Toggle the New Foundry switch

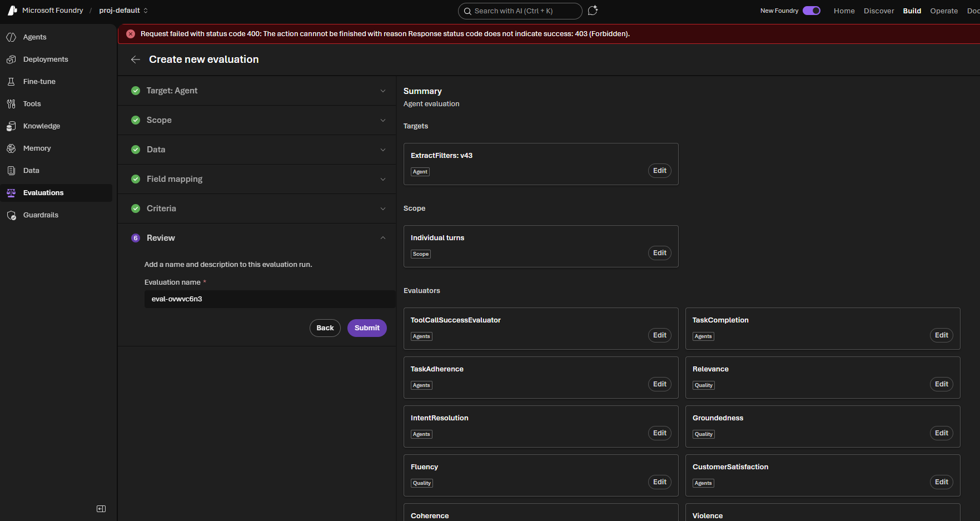(x=812, y=11)
